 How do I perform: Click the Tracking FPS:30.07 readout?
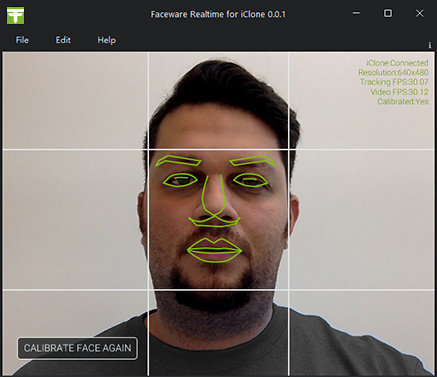[394, 82]
